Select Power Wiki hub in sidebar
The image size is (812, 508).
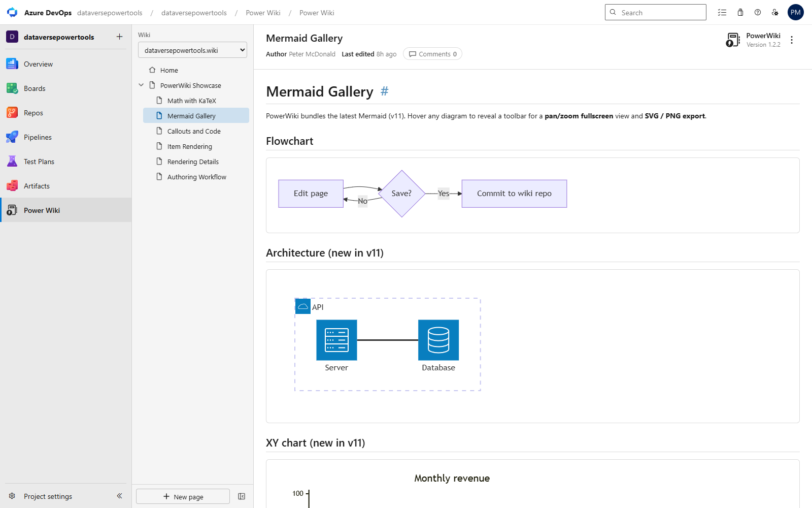click(66, 210)
